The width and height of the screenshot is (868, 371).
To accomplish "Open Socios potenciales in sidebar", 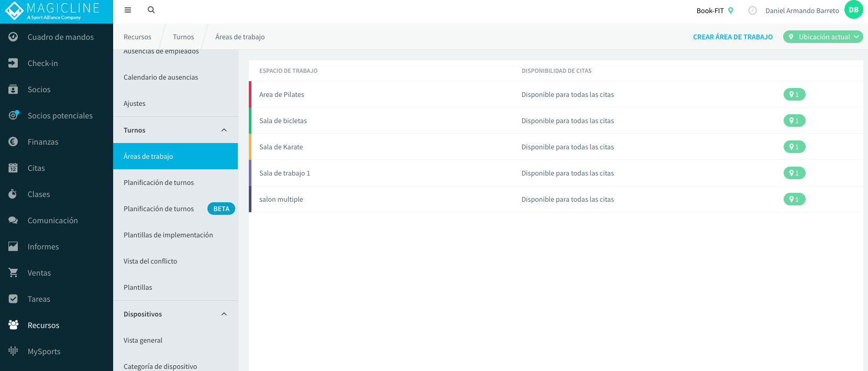I will point(57,115).
